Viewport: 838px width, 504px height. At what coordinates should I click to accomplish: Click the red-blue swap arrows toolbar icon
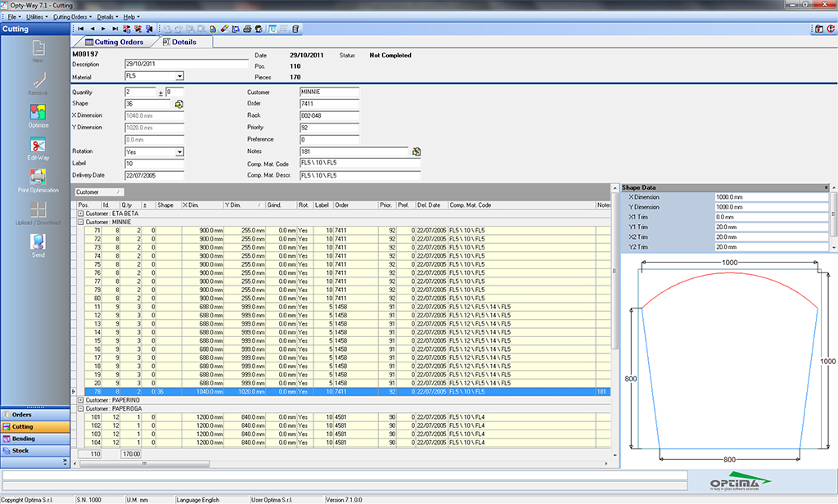pos(127,29)
